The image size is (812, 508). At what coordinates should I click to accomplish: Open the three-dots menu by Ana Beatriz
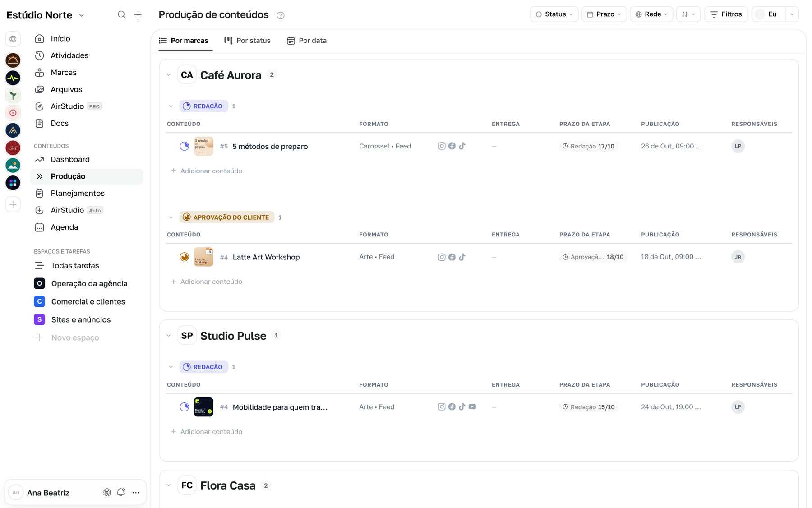coord(136,492)
